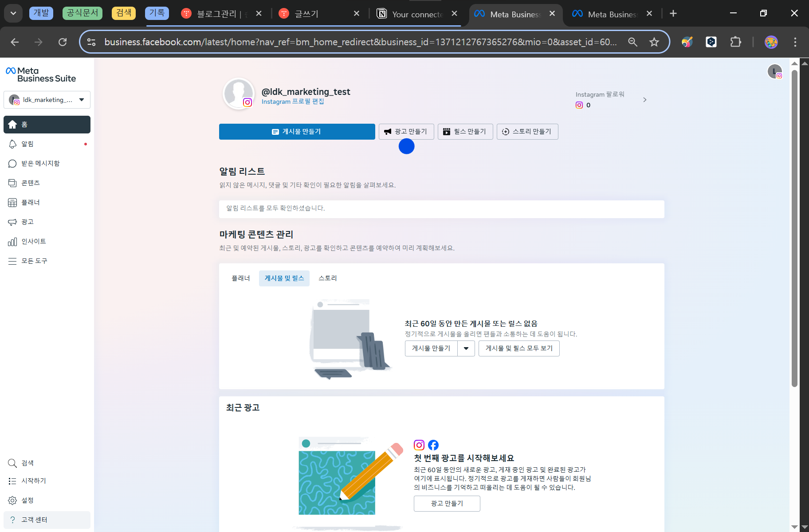Open Get started (시작하기) checklist
Viewport: 809px width, 532px height.
tap(47, 481)
